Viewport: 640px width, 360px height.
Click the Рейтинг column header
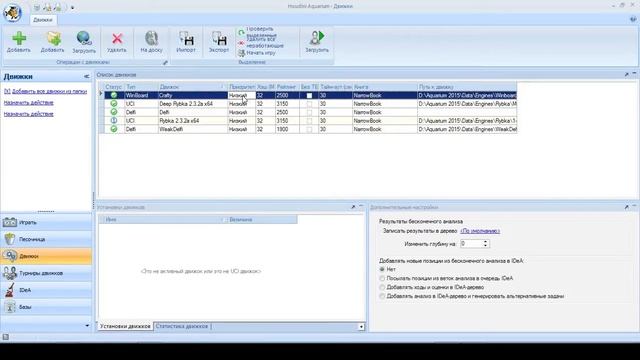287,87
